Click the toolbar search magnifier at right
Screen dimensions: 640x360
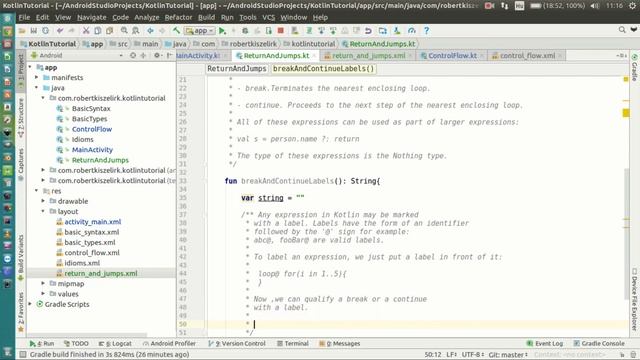click(x=622, y=30)
